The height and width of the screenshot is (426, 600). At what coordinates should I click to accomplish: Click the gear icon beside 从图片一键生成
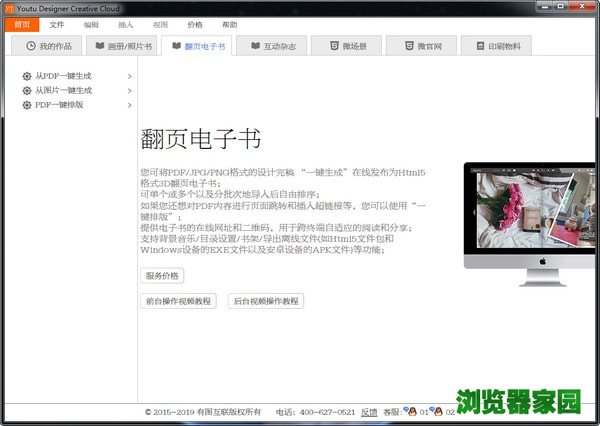26,90
